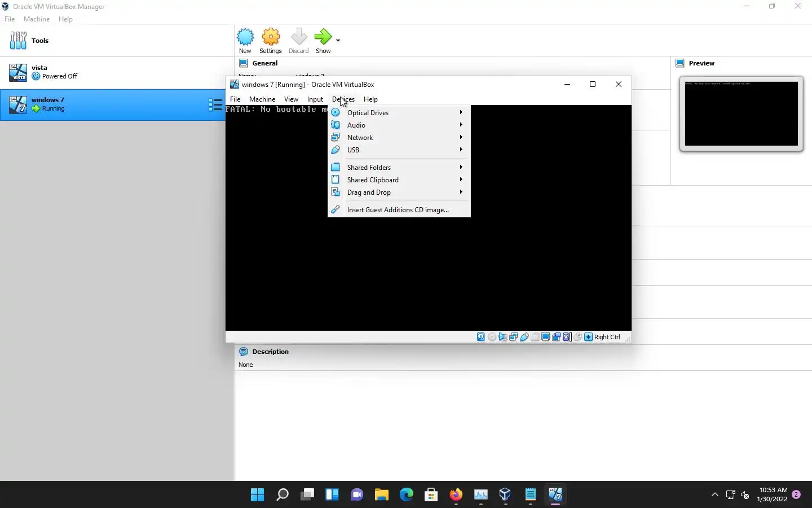This screenshot has width=812, height=508.
Task: Click USB indicator icon in VM status bar
Action: 524,337
